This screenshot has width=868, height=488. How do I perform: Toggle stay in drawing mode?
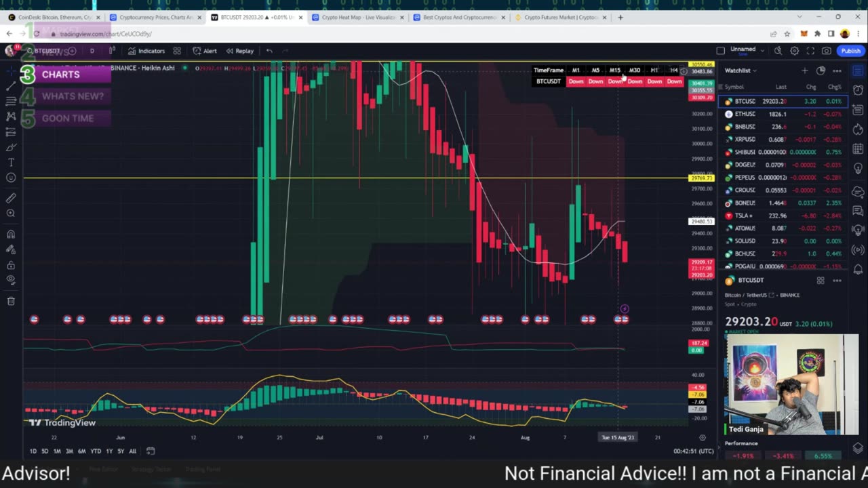point(11,249)
